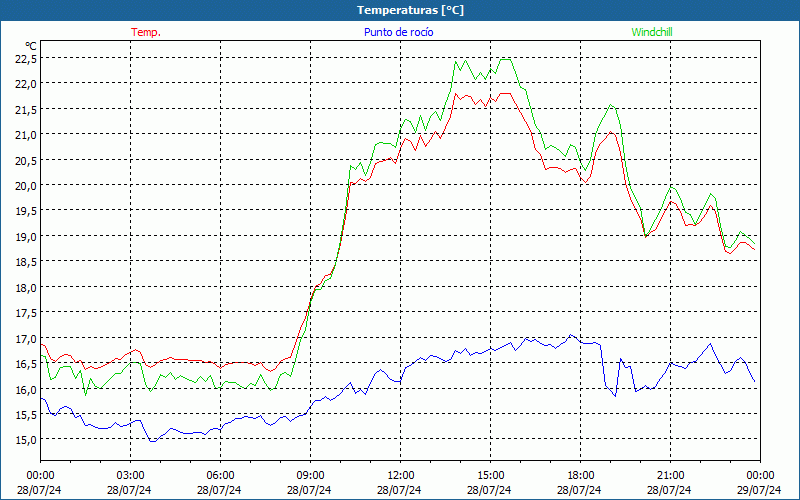Select the blue 'Punto de rocío' legend label

[x=398, y=32]
